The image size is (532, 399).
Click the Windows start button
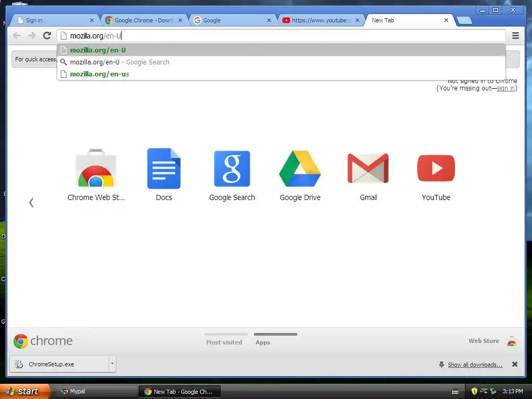point(24,391)
